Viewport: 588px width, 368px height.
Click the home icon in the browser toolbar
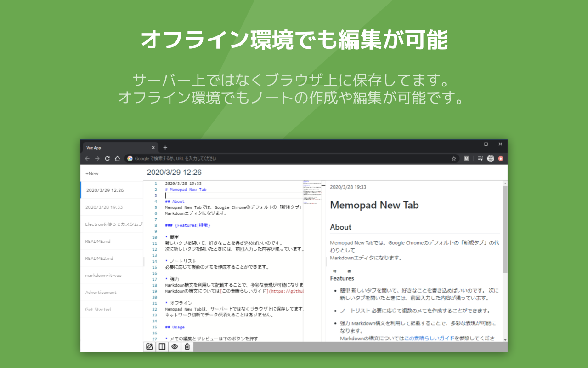tap(117, 158)
